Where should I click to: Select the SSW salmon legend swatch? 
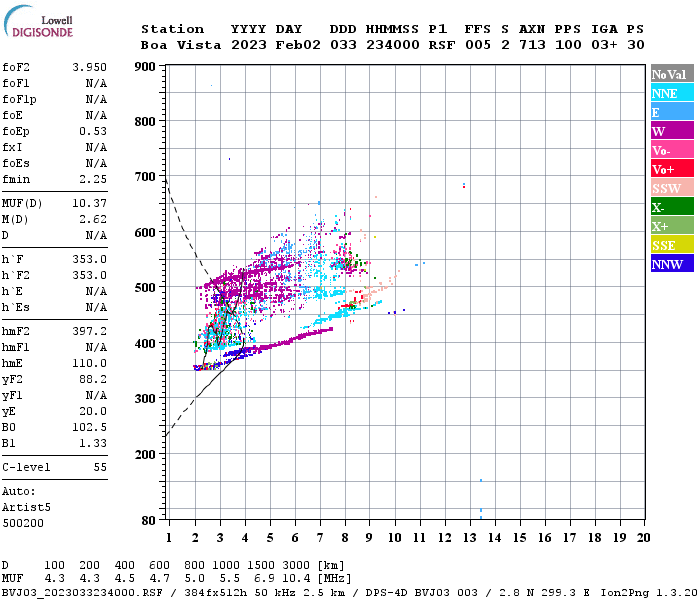pos(672,188)
